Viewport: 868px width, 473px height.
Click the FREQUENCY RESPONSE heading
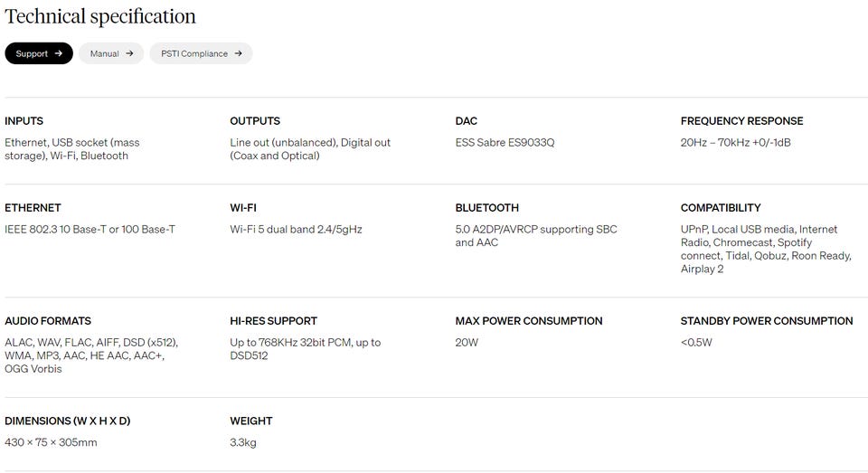tap(741, 121)
